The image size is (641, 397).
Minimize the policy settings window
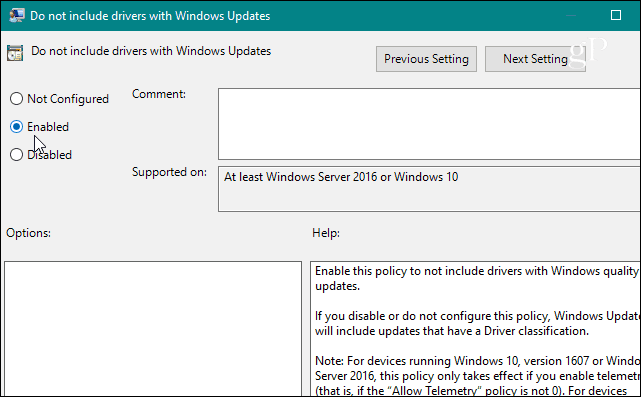click(571, 16)
